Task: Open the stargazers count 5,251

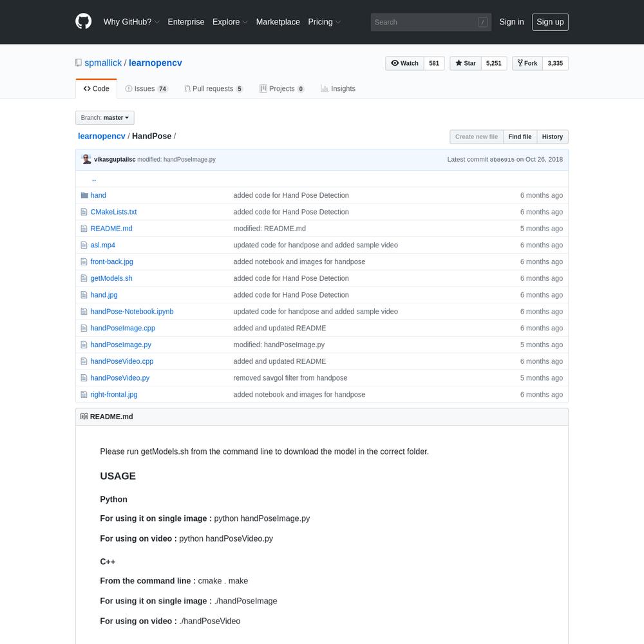Action: point(494,63)
